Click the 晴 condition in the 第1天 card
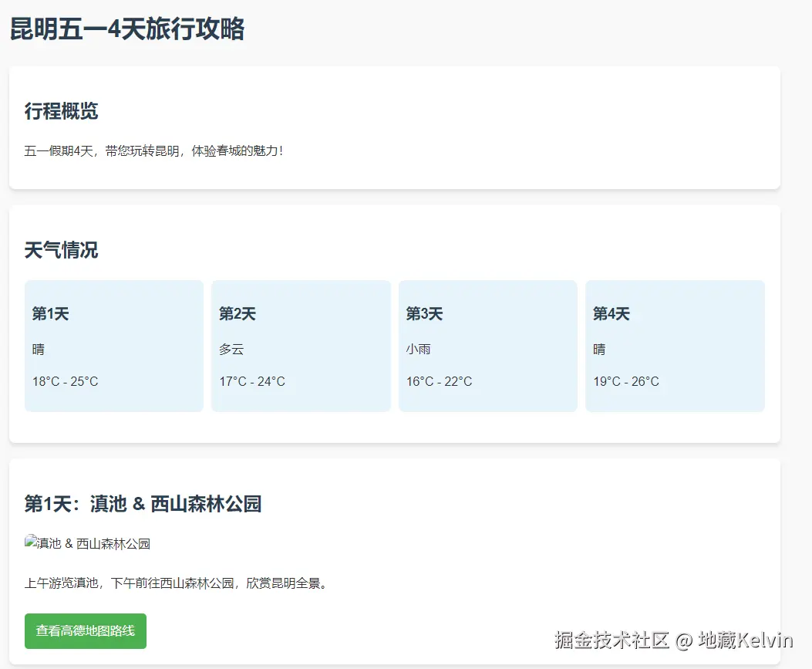Image resolution: width=812 pixels, height=669 pixels. tap(39, 350)
